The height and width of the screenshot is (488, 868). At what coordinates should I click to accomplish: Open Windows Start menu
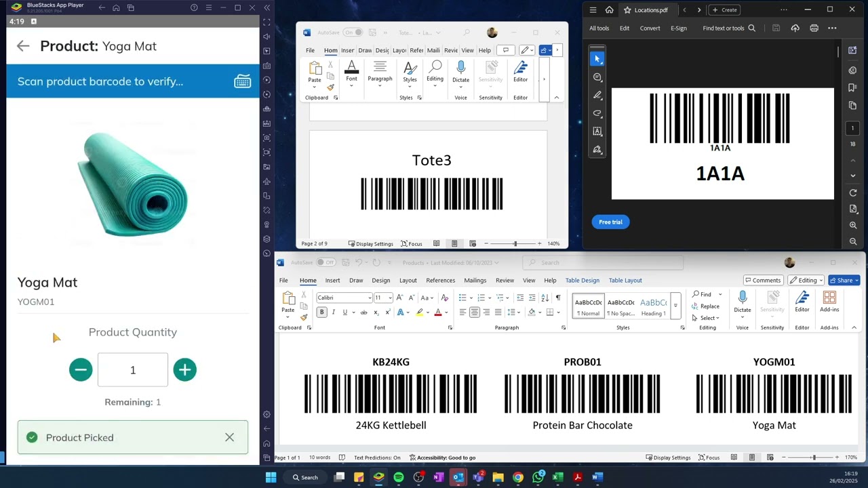271,477
